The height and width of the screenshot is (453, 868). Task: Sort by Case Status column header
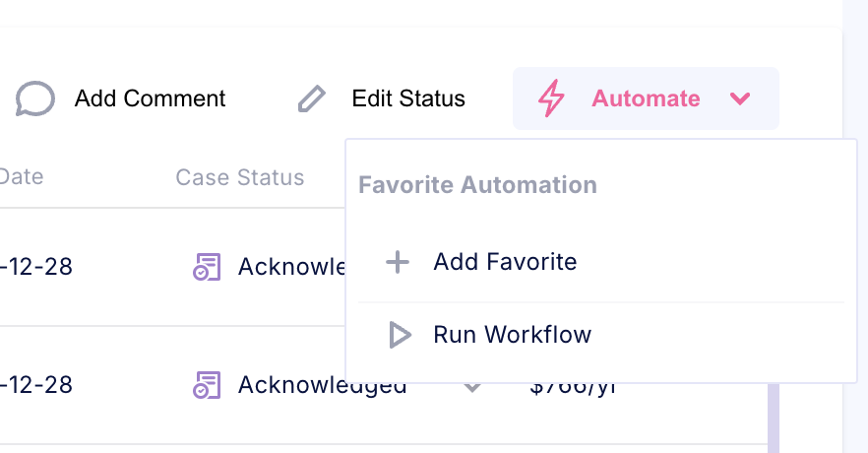[239, 177]
